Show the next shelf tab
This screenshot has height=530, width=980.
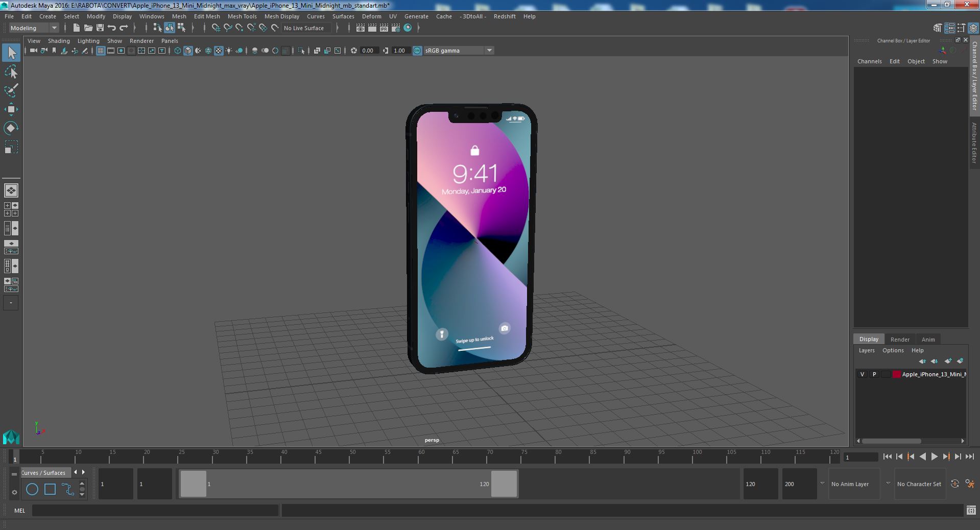click(x=84, y=472)
